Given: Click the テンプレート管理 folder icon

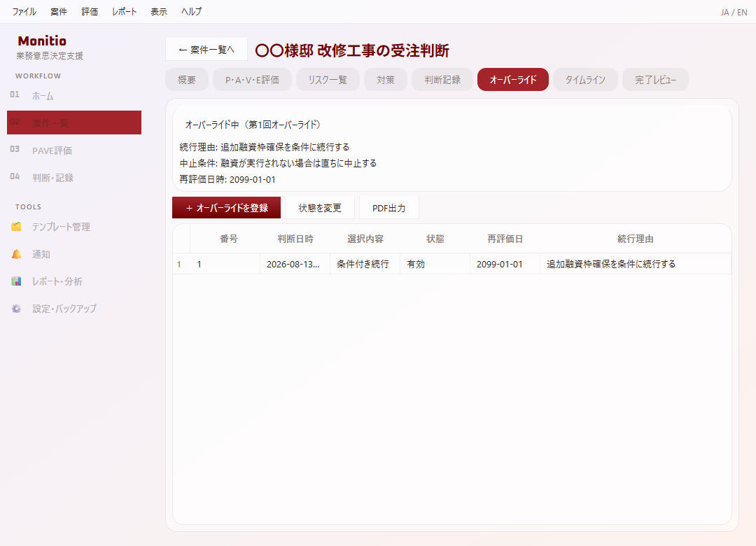Looking at the screenshot, I should (16, 227).
